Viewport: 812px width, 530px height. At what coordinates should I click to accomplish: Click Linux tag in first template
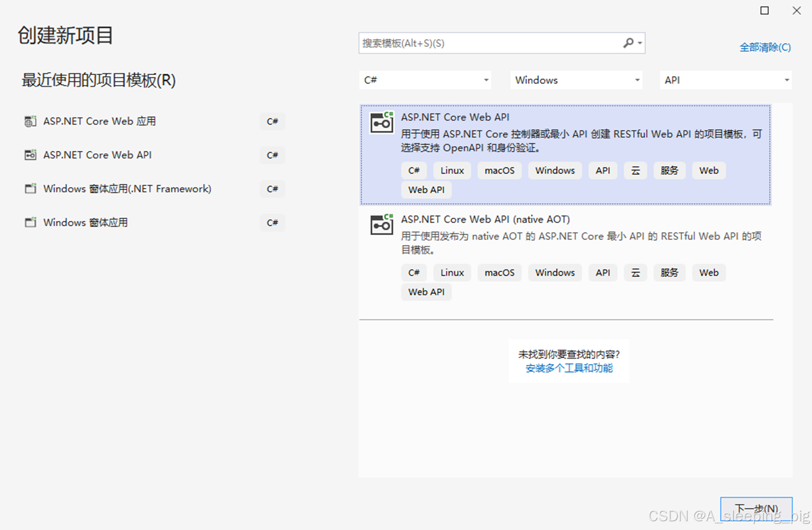452,170
